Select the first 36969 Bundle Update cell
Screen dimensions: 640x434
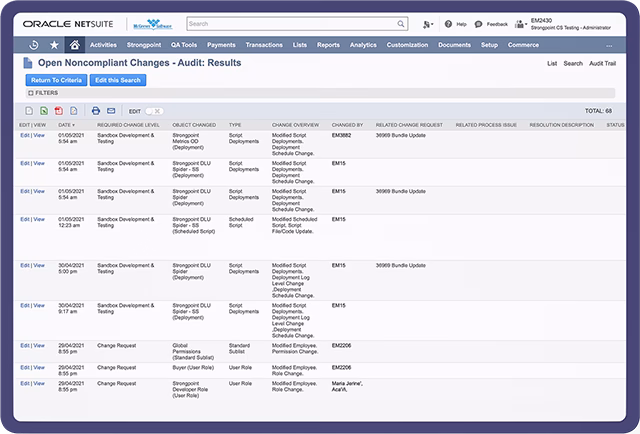click(x=400, y=135)
